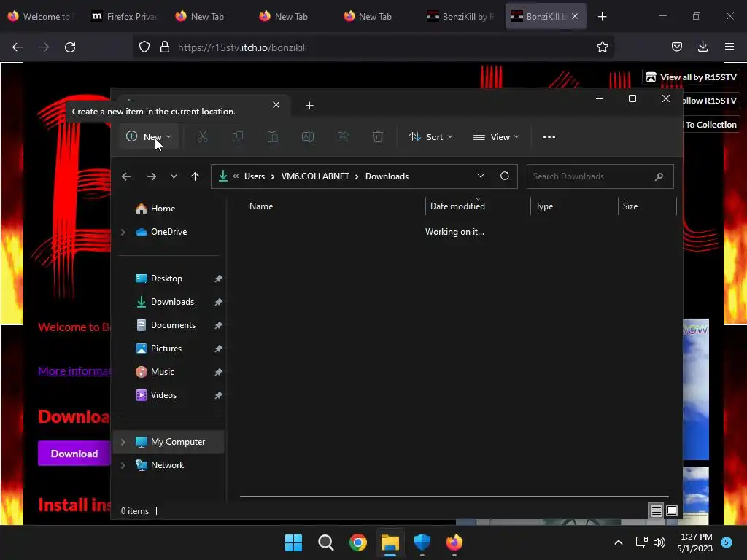Open the View dropdown
The image size is (747, 560).
pyautogui.click(x=496, y=136)
